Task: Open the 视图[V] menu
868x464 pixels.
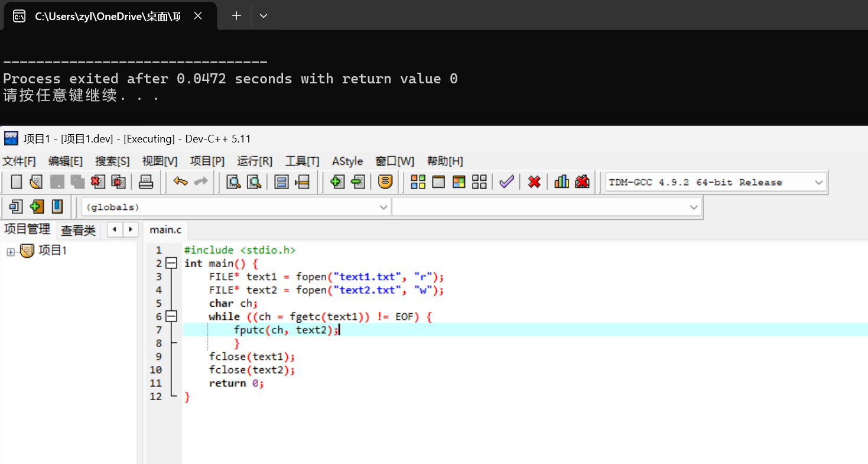Action: [160, 161]
